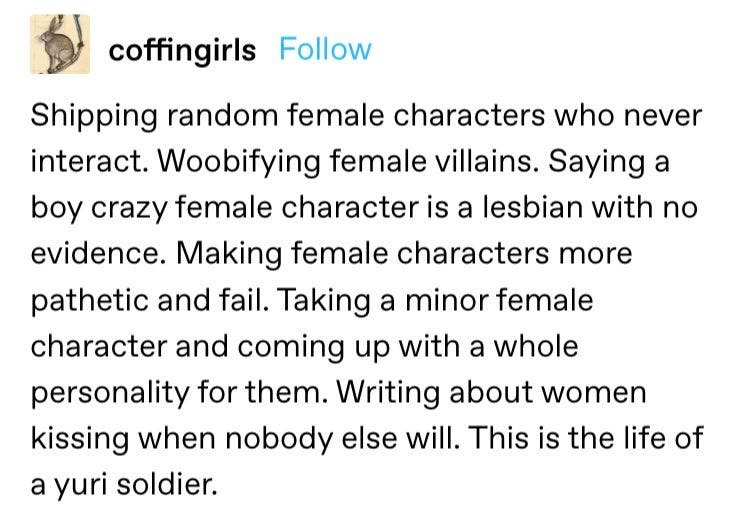
Task: Click the word "whole" in the post
Action: point(535,346)
